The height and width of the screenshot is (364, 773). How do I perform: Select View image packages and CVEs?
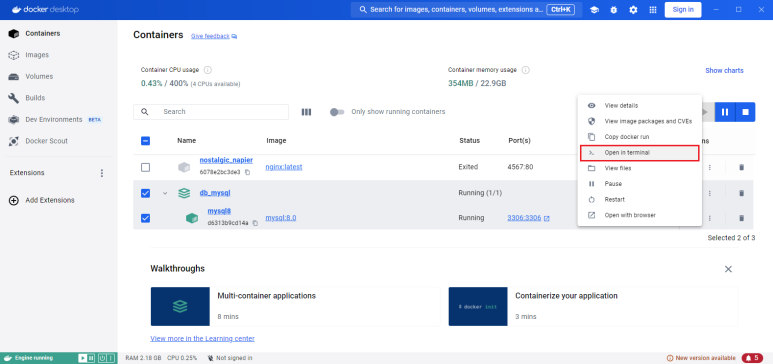(640, 121)
